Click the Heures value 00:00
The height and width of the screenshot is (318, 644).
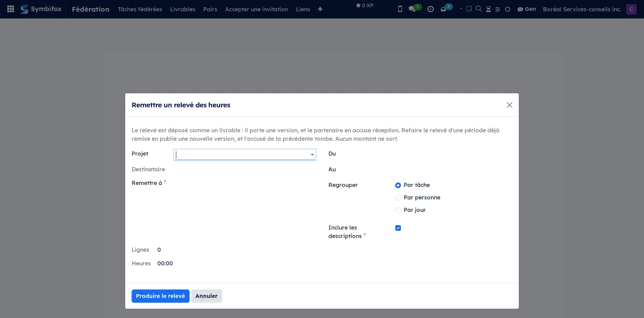[x=165, y=263]
